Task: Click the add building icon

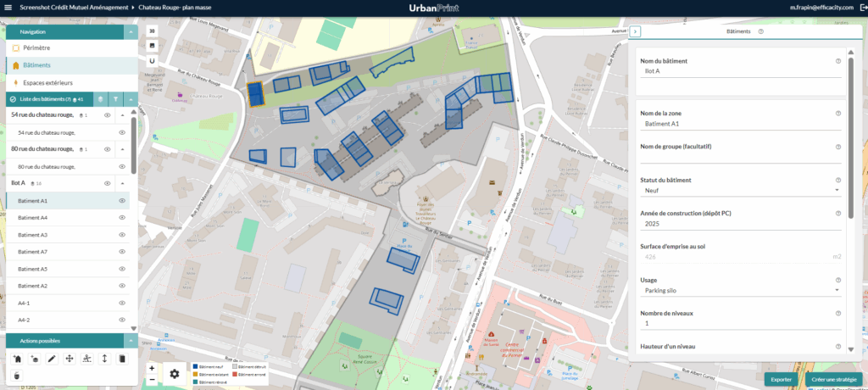Action: 16,359
